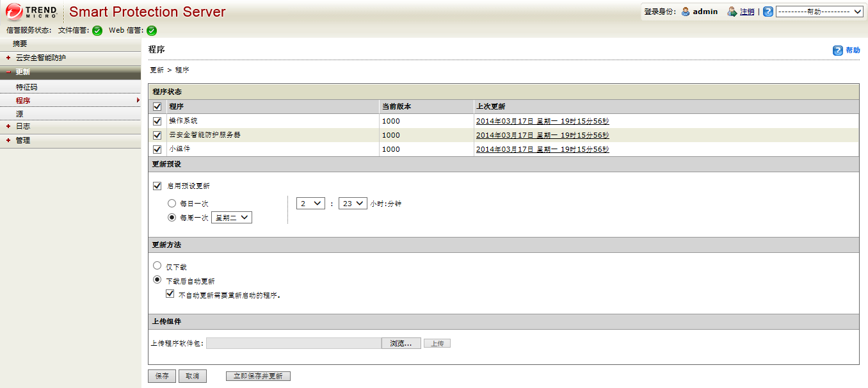868x388 pixels.
Task: Expand the 云安全智能防护 plus icon
Action: point(8,58)
